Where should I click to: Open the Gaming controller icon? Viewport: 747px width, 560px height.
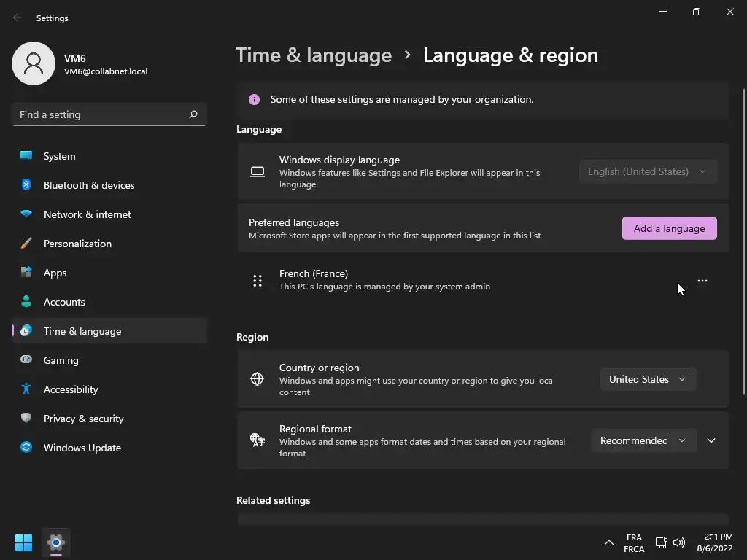click(26, 360)
